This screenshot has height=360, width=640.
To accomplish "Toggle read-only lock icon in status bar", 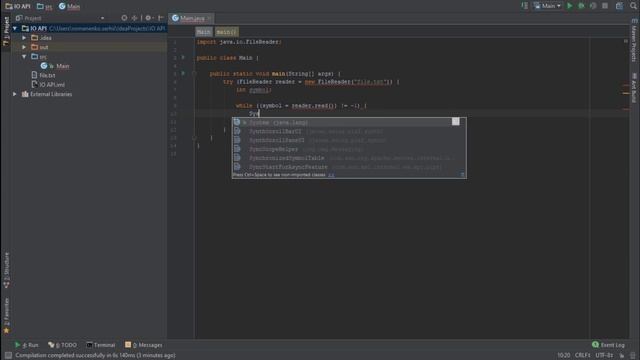I will point(622,356).
